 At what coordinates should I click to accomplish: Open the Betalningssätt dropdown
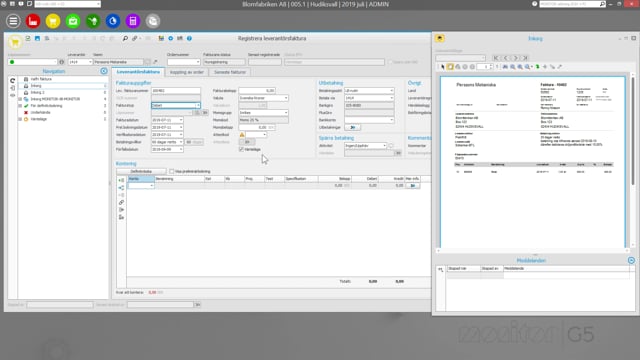(x=391, y=91)
